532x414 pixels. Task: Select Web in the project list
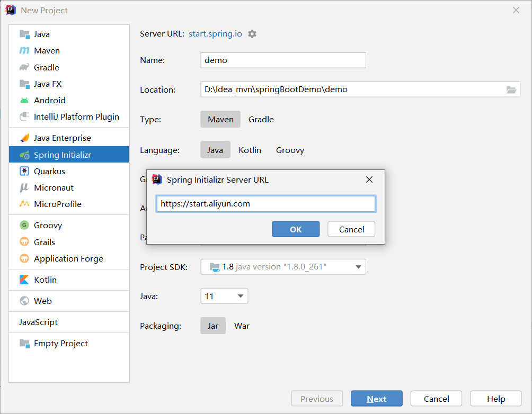(x=69, y=301)
